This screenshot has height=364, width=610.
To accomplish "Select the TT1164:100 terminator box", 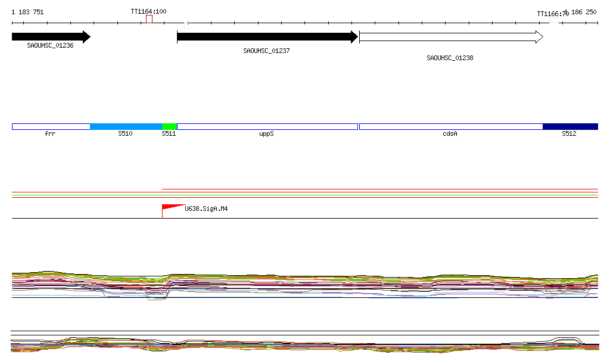I will point(149,20).
